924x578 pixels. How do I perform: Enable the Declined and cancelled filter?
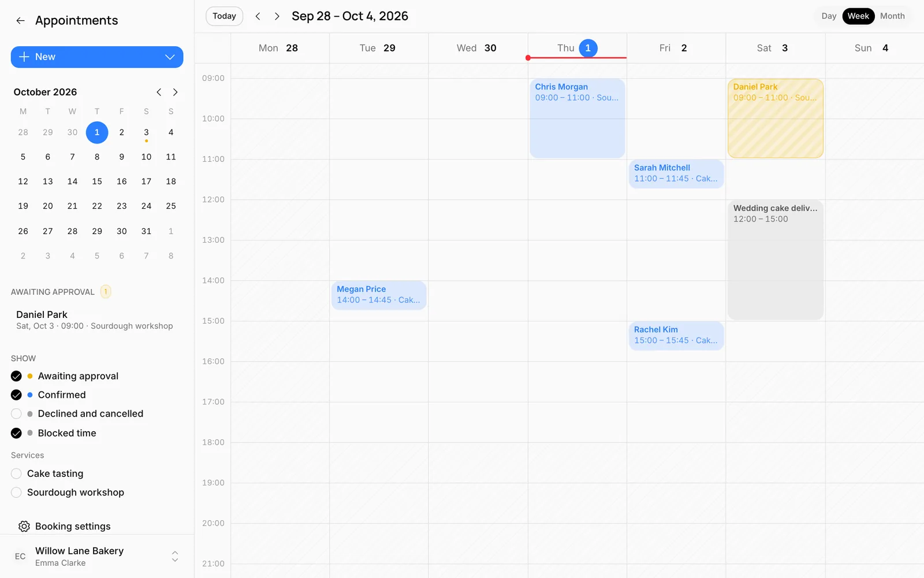click(16, 414)
